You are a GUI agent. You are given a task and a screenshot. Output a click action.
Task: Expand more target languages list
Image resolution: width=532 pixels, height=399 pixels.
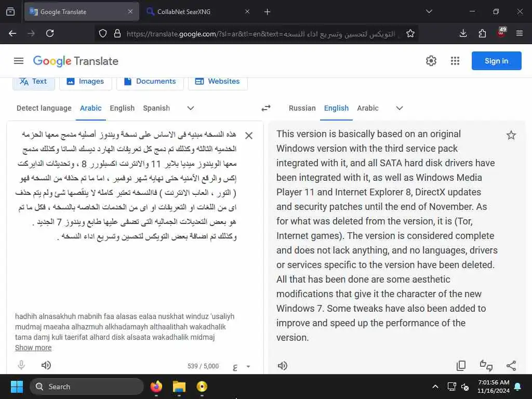[400, 108]
